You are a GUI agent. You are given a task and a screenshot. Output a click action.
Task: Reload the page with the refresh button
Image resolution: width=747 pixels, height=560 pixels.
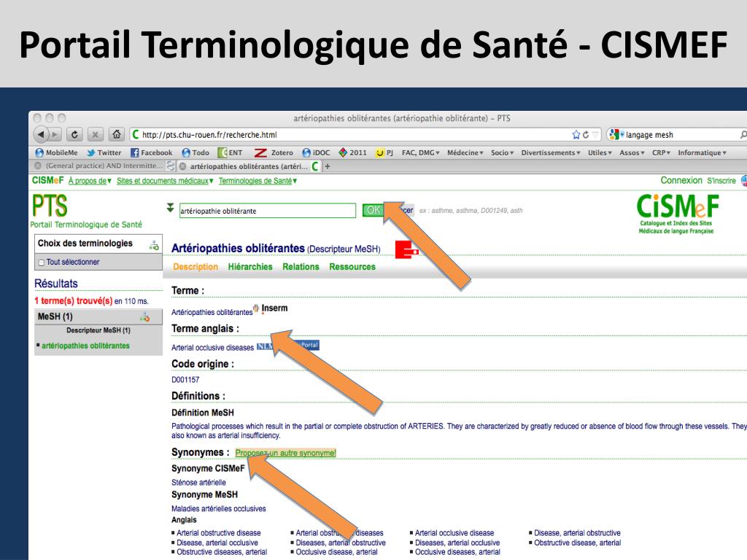tap(74, 135)
